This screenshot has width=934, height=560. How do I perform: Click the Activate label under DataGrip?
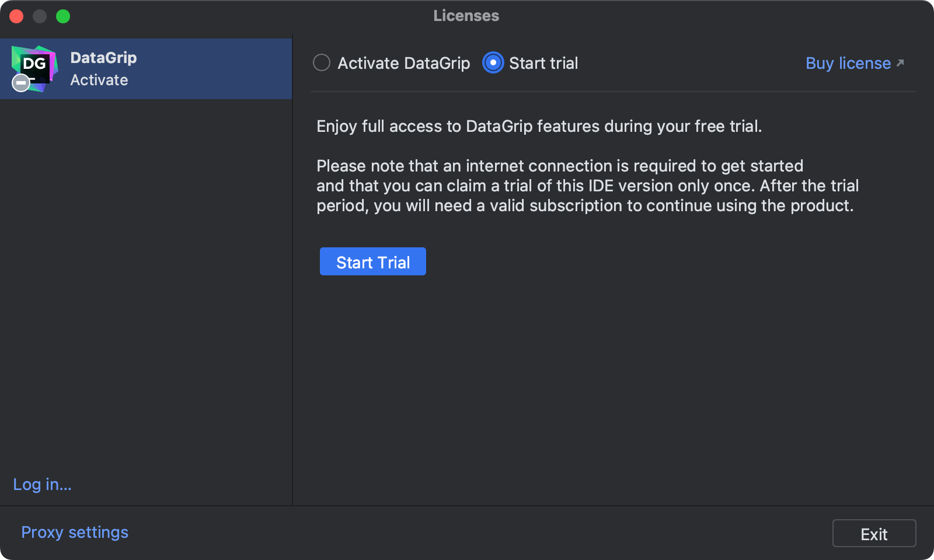(99, 80)
